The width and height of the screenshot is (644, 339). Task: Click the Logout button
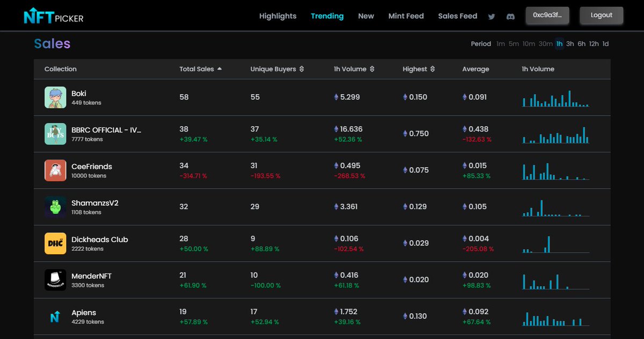click(601, 15)
